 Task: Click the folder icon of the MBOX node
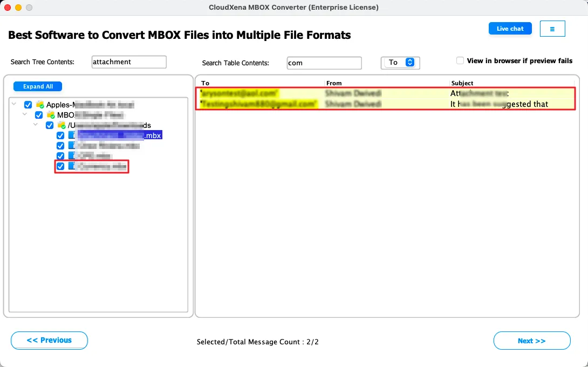51,115
